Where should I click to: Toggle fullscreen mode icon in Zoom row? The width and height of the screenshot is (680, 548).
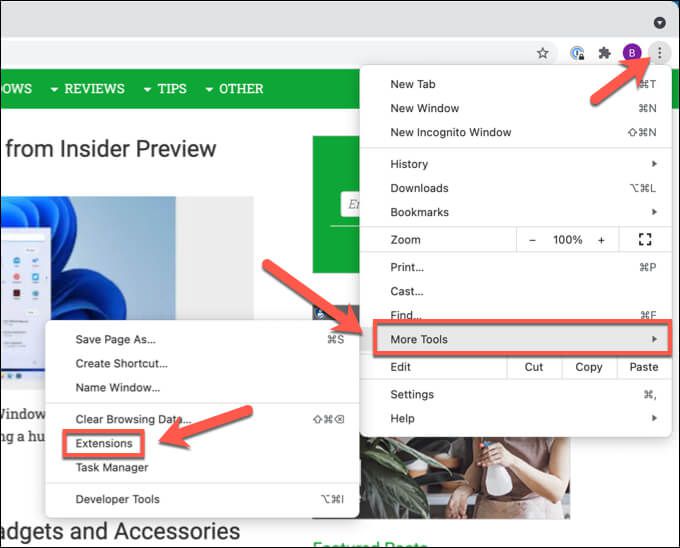point(645,239)
